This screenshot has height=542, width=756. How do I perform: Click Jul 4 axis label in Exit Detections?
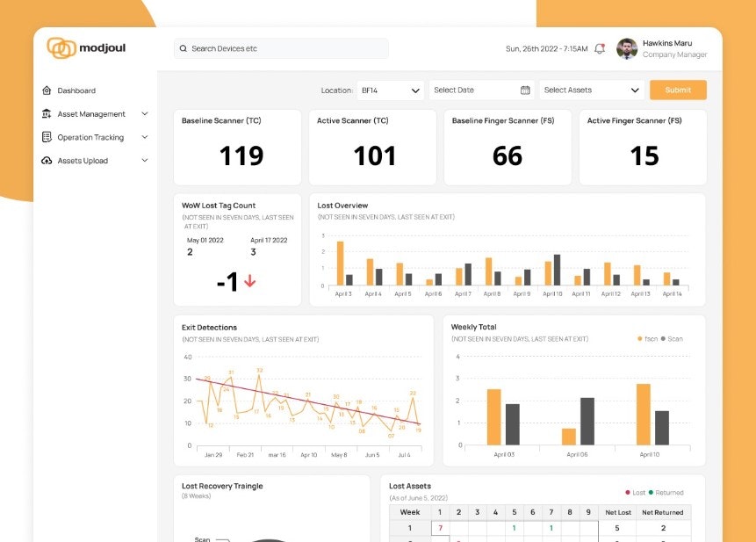click(404, 455)
